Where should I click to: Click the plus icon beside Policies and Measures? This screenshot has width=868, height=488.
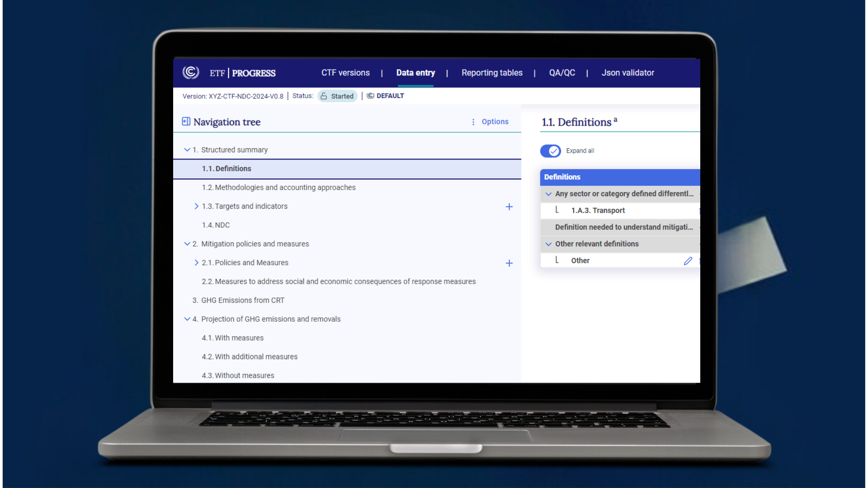(509, 263)
